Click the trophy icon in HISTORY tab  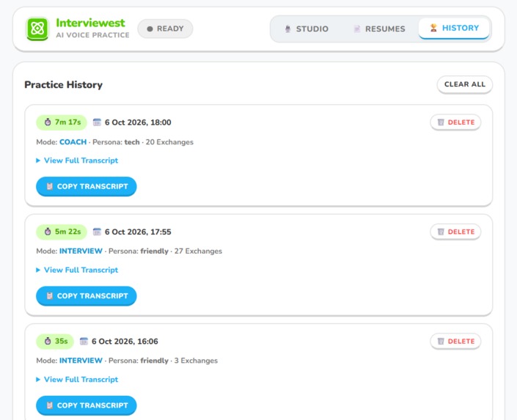(x=433, y=28)
